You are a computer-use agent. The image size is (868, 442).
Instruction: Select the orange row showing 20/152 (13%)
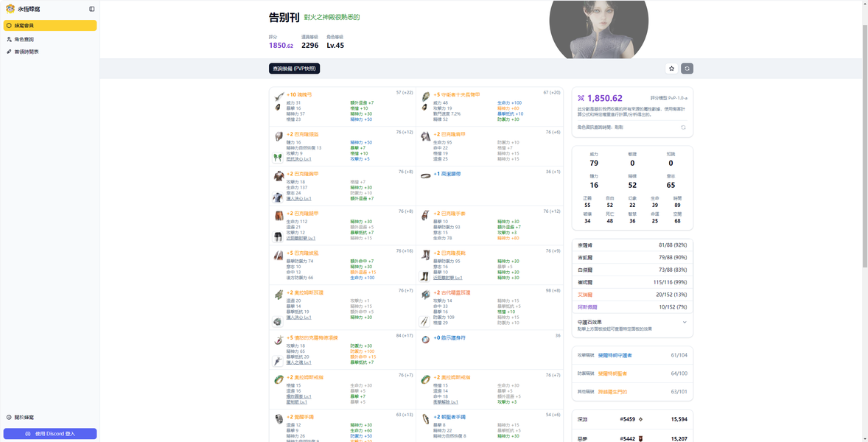coord(632,294)
